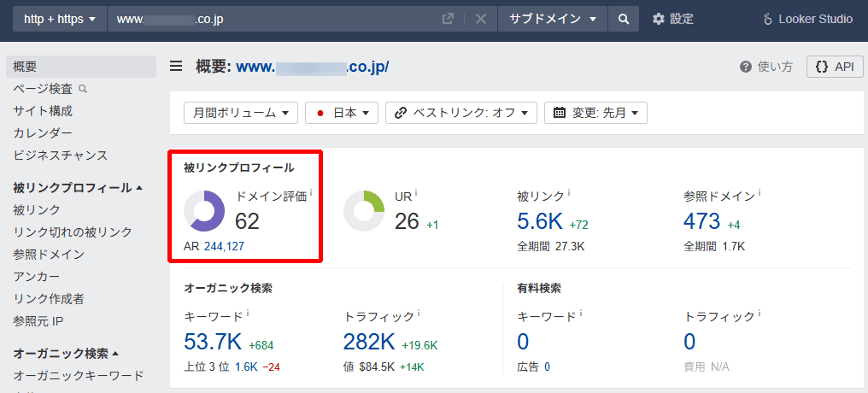Open アンカー in the sidebar

click(x=37, y=276)
